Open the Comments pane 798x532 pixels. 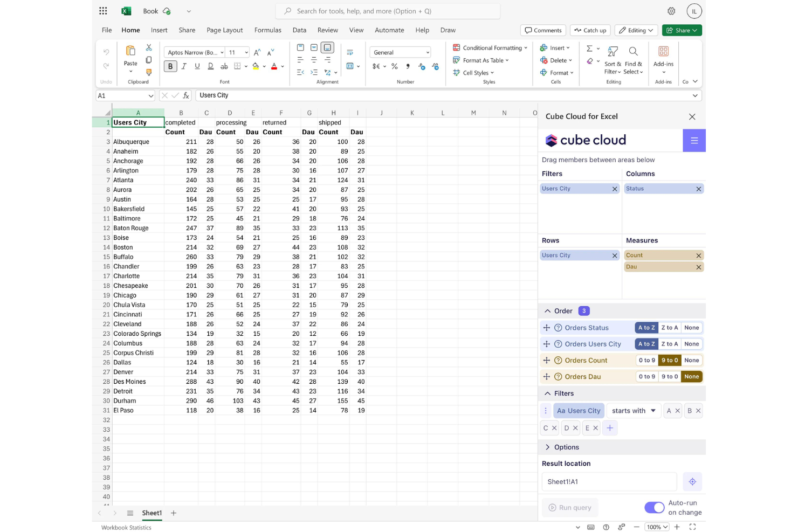[543, 30]
